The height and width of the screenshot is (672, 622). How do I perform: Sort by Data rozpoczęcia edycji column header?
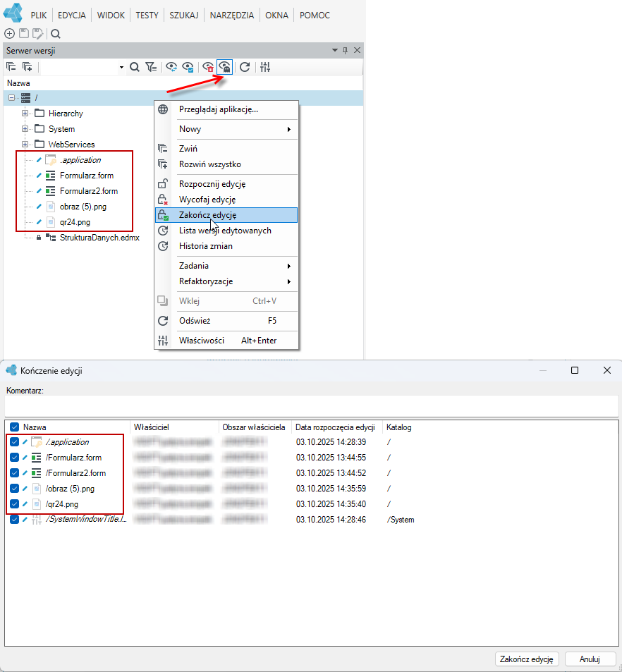coord(335,427)
